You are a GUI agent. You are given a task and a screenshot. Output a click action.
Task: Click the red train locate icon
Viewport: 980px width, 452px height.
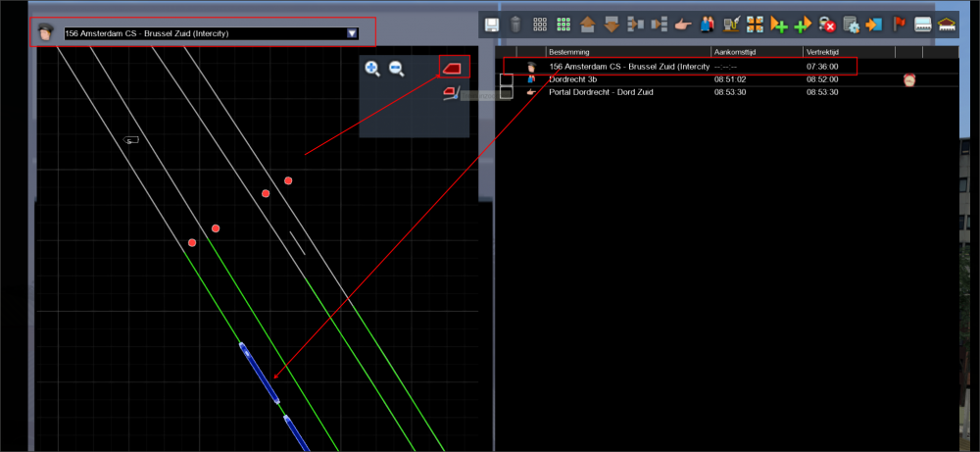(x=453, y=67)
